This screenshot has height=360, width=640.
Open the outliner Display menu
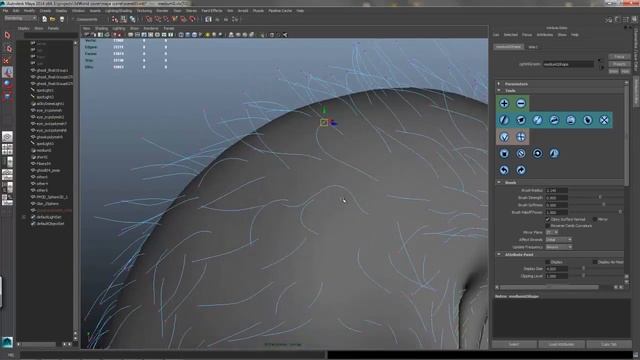[x=23, y=29]
